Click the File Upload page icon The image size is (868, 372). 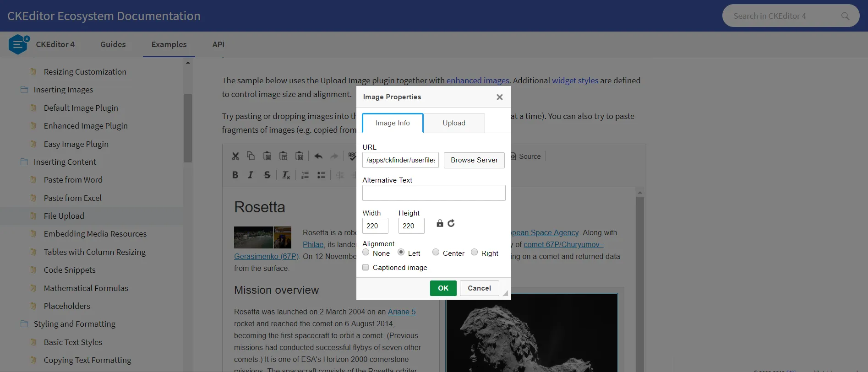tap(33, 216)
